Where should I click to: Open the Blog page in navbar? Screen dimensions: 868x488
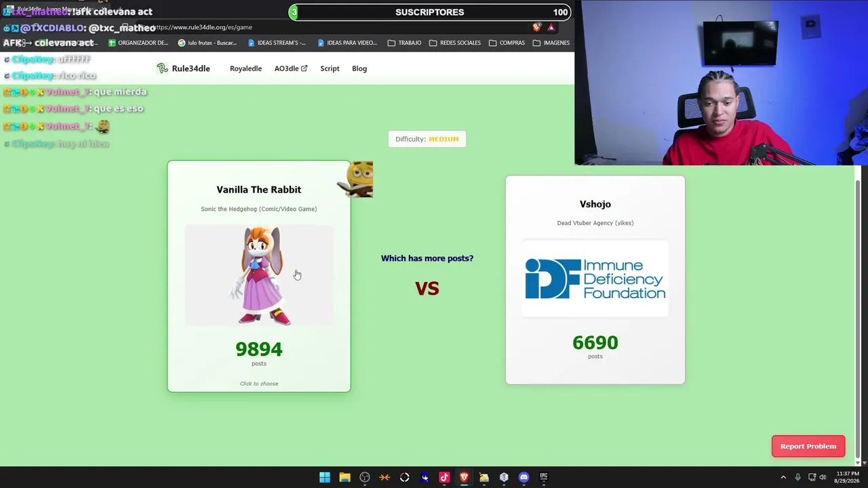(359, 68)
